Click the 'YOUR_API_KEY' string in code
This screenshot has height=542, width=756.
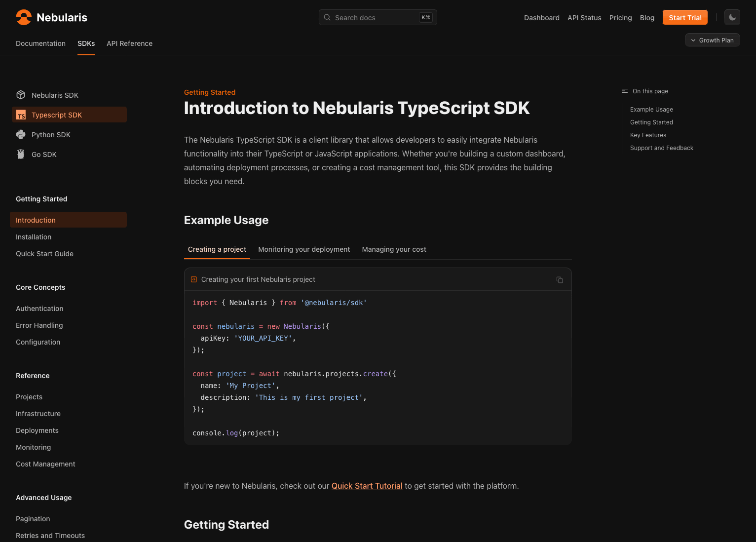(263, 338)
